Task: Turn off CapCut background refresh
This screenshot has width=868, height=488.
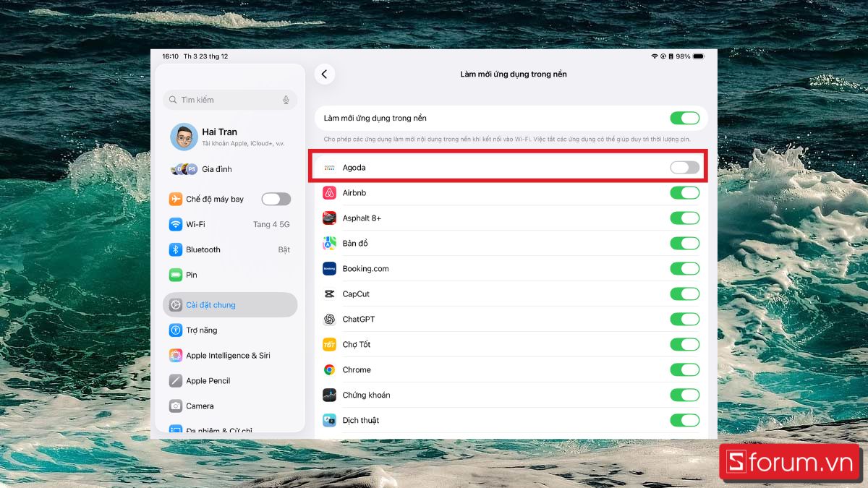Action: (685, 294)
